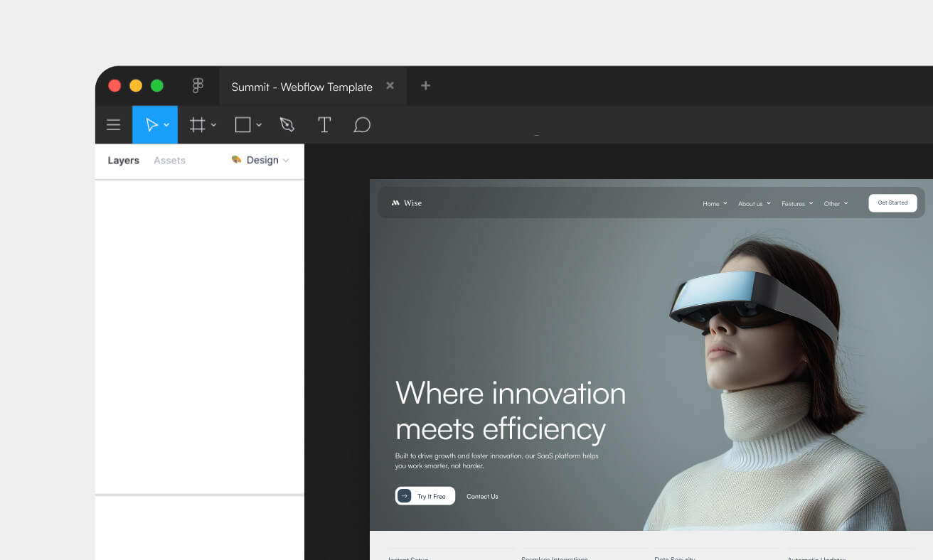This screenshot has width=933, height=560.
Task: Open the grid layout tool
Action: 197,124
